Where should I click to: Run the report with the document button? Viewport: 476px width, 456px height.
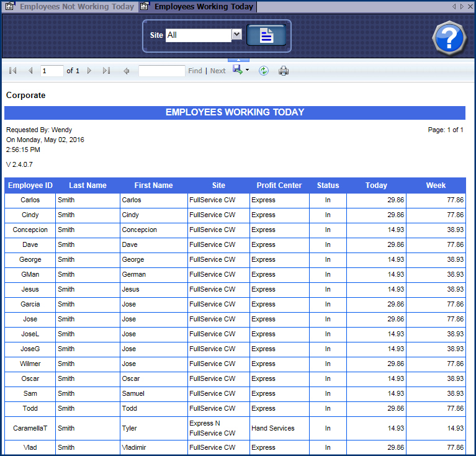tap(266, 35)
